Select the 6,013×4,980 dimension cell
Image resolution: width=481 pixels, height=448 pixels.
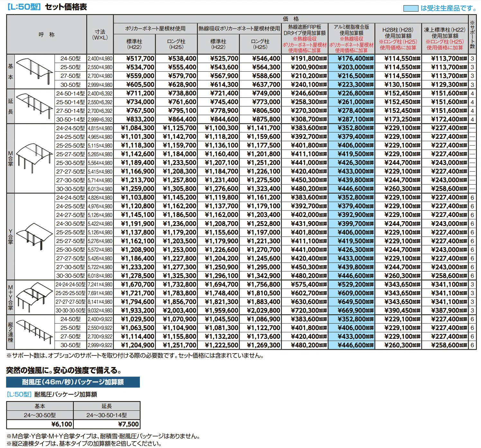(x=100, y=189)
